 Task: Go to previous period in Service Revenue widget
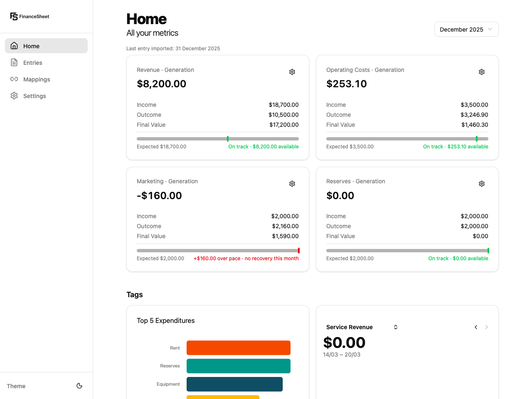(475, 327)
